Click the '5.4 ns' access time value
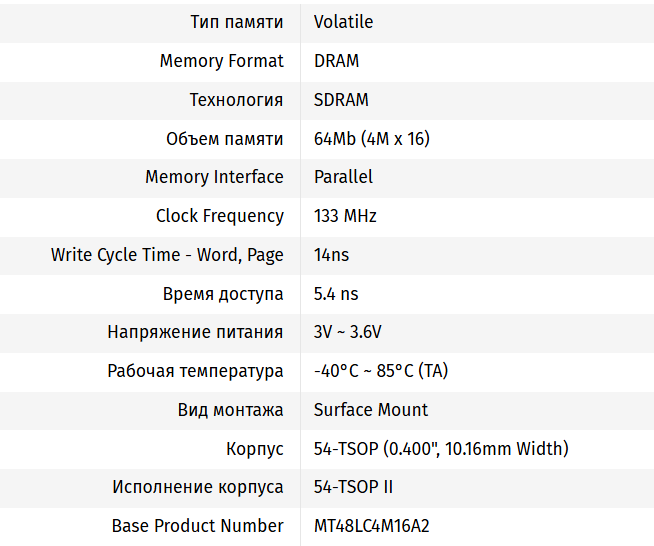This screenshot has height=546, width=654. point(335,294)
